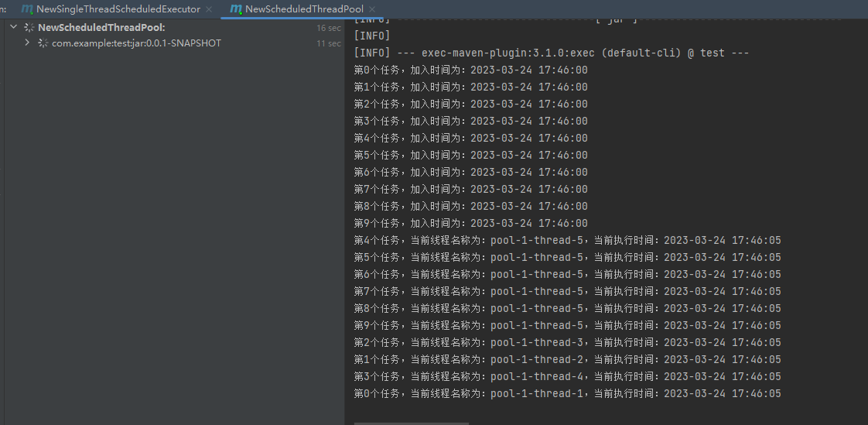Image resolution: width=868 pixels, height=425 pixels.
Task: Click the 第9个任务 pool-1-thread-5 output line
Action: coord(567,325)
